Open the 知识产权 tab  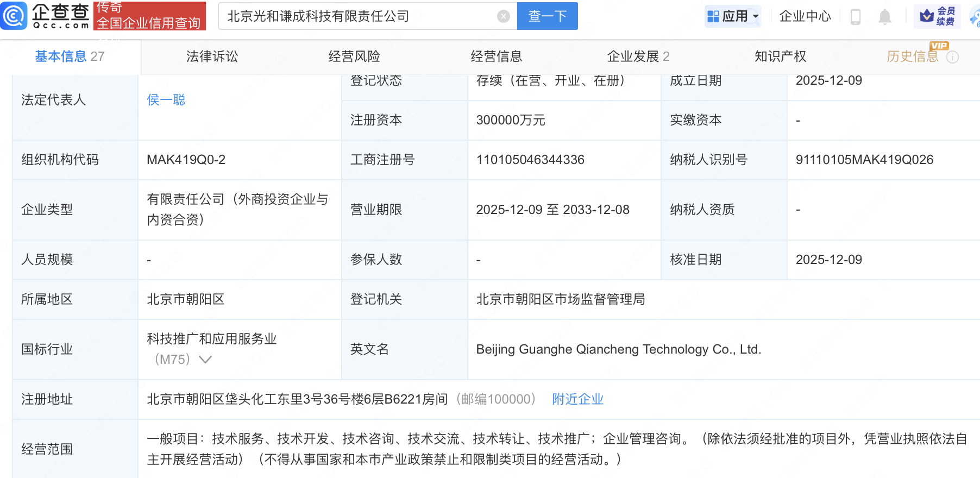click(780, 56)
